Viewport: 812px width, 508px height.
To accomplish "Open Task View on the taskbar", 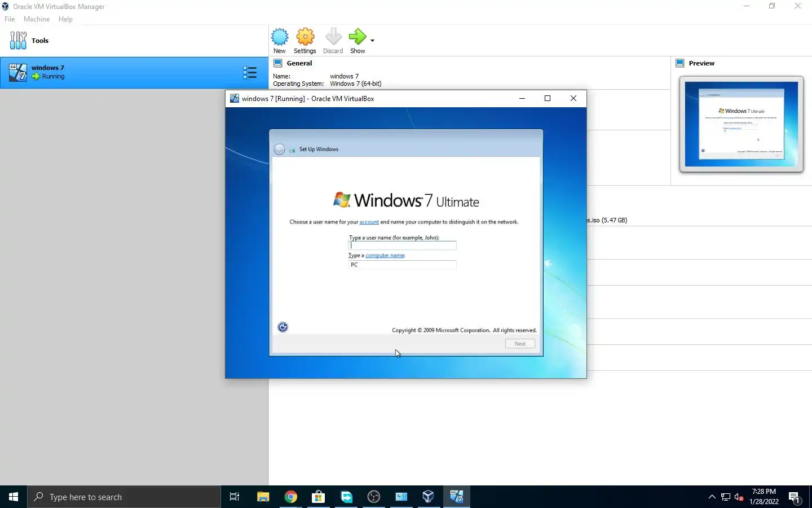I will pos(235,497).
